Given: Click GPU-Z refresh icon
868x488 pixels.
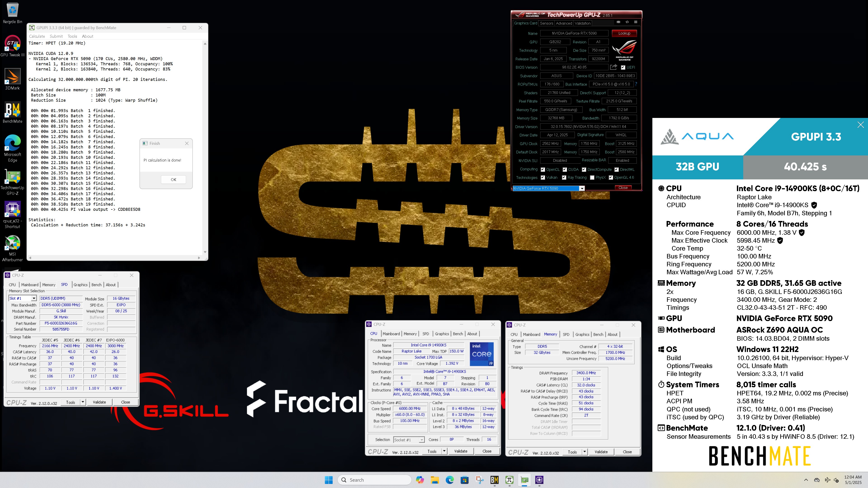Looking at the screenshot, I should click(627, 22).
